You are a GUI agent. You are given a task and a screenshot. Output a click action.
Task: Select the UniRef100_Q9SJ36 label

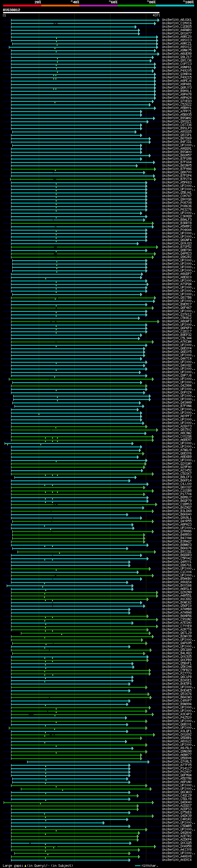(x=177, y=61)
